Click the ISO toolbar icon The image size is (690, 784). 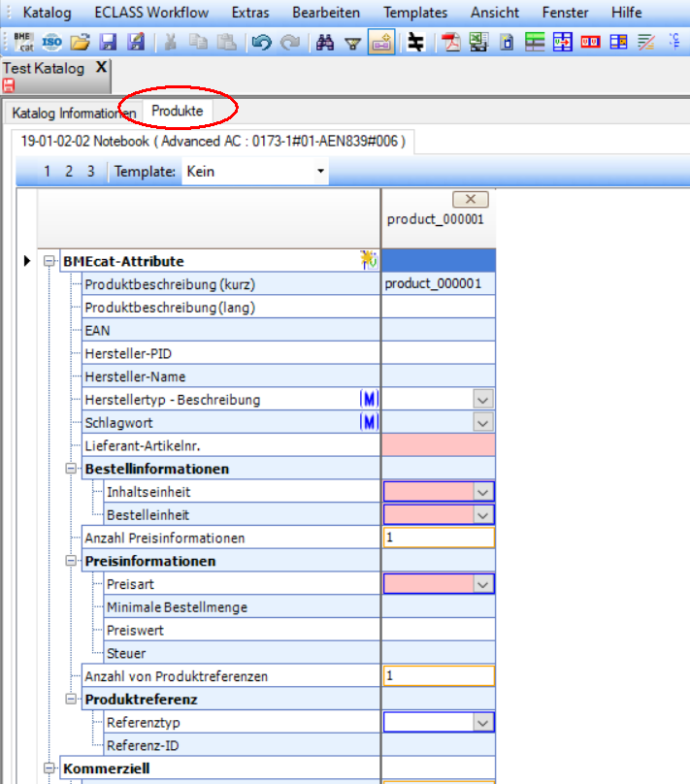(51, 42)
